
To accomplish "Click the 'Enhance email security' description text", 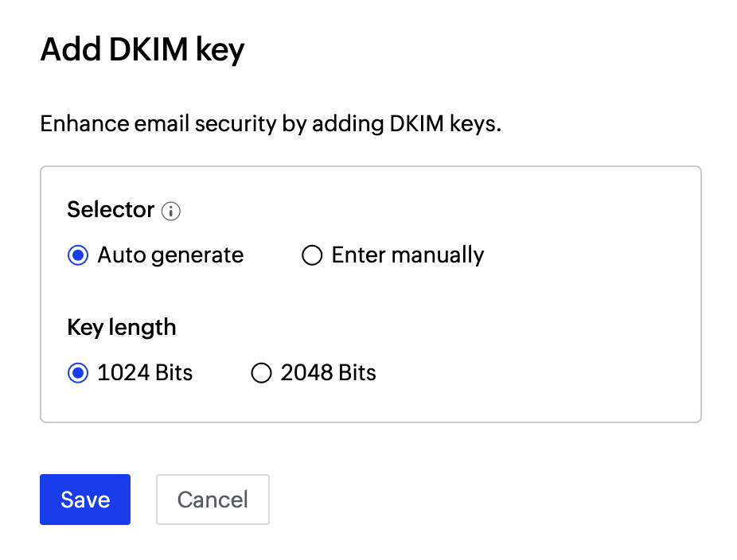I will pyautogui.click(x=271, y=124).
